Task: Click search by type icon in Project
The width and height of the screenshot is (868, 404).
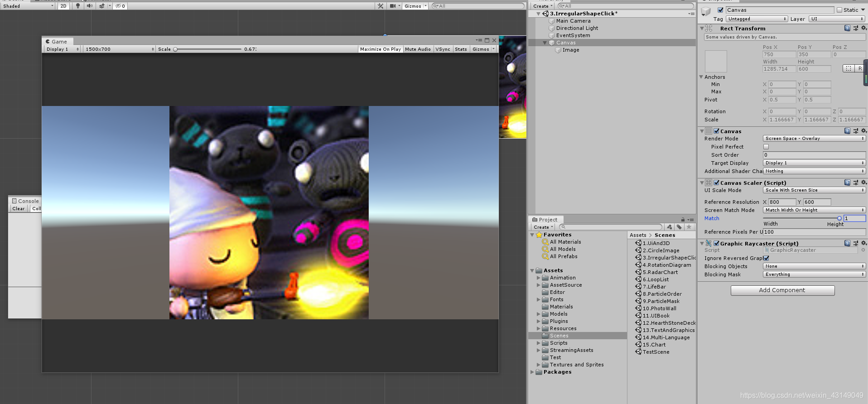Action: pyautogui.click(x=670, y=227)
